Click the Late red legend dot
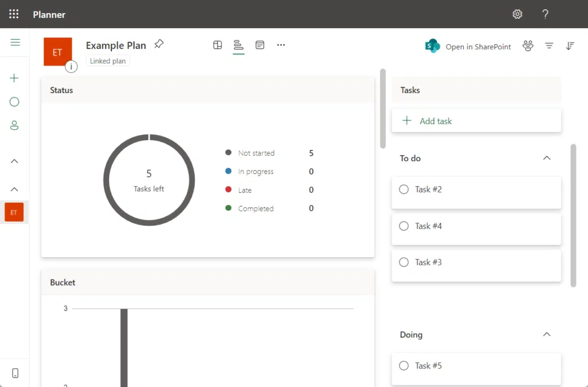Image resolution: width=588 pixels, height=387 pixels. coord(228,189)
